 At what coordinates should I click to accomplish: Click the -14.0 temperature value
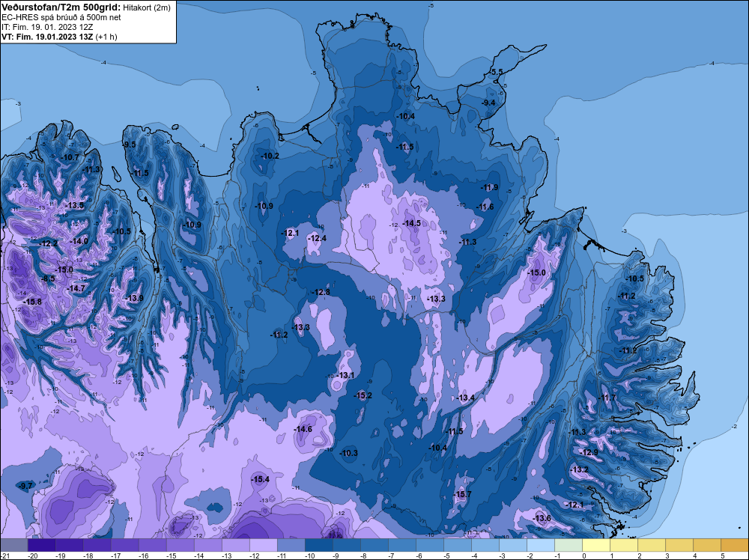[79, 241]
